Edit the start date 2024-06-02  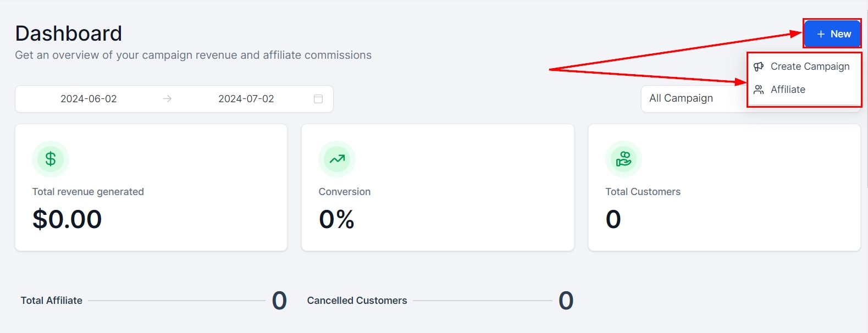89,99
